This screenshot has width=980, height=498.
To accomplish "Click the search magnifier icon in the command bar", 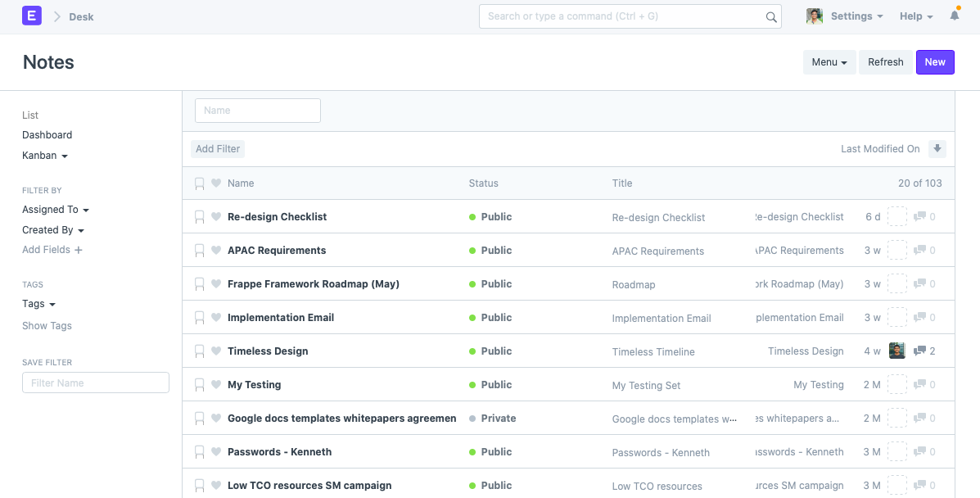I will point(771,17).
